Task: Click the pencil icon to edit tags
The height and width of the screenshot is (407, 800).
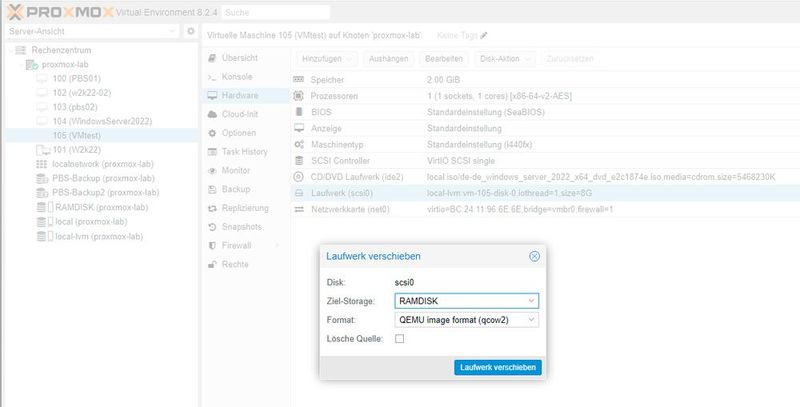Action: [x=484, y=35]
